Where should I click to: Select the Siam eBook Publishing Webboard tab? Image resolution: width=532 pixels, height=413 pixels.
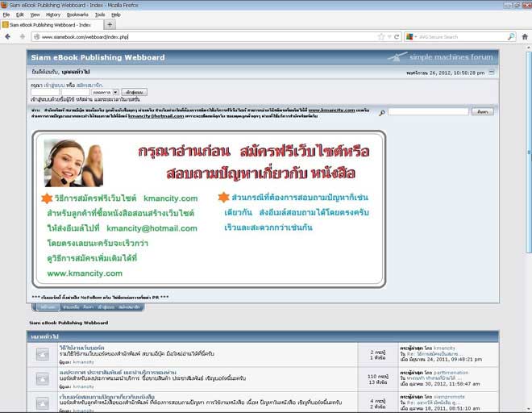pyautogui.click(x=52, y=25)
